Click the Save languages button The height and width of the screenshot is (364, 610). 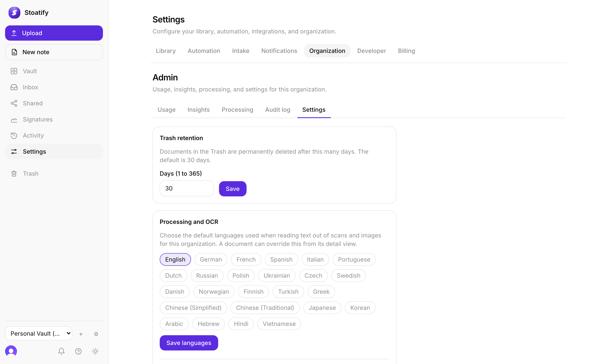(189, 343)
